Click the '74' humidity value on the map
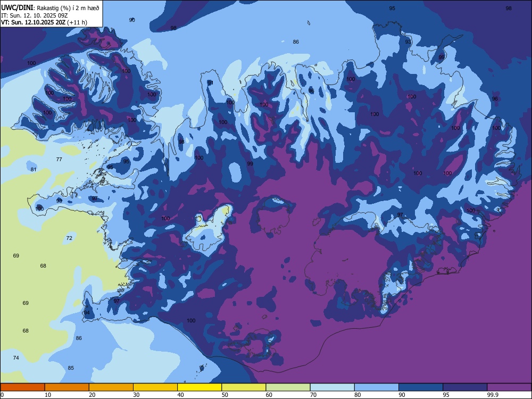Viewport: 532px width, 399px height. pos(16,358)
